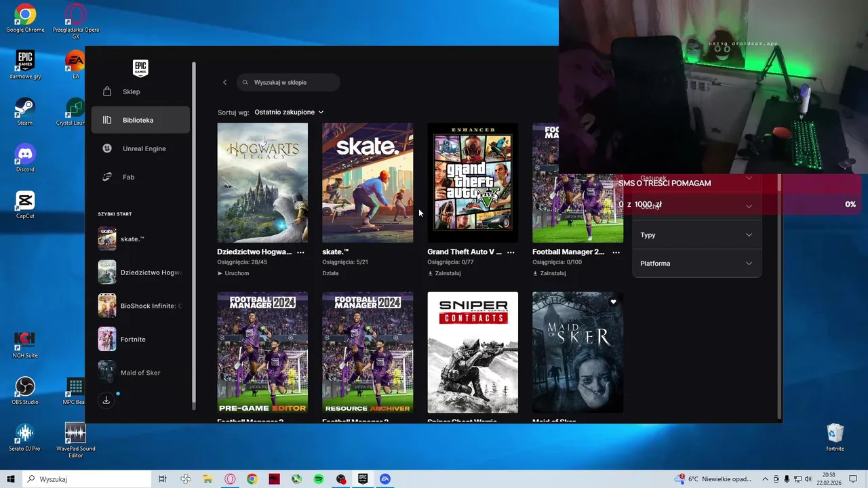Open EA app from the taskbar

point(385,479)
